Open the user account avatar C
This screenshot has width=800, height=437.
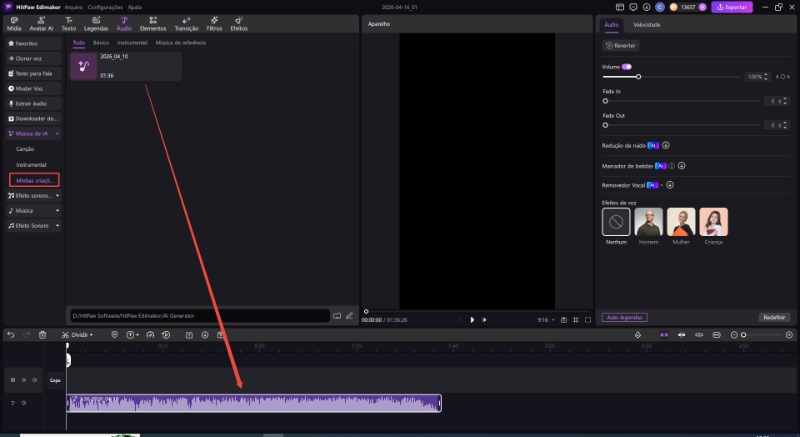point(660,7)
